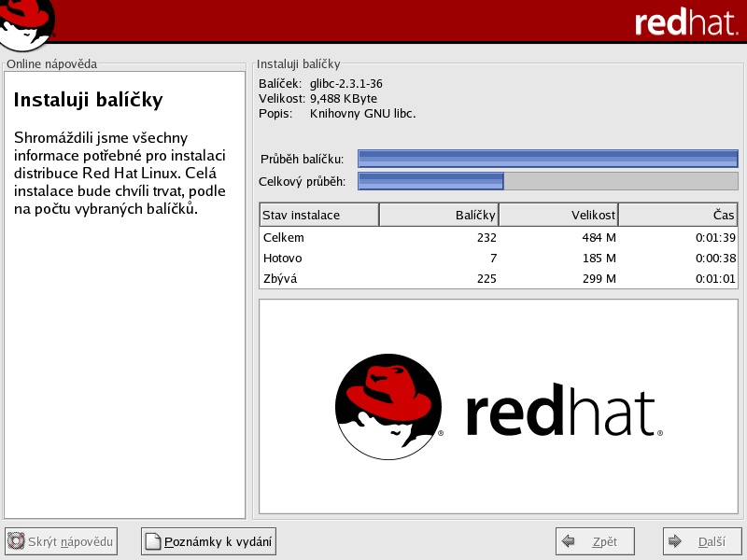Select the Balíčky column header
The width and height of the screenshot is (747, 560).
[439, 216]
